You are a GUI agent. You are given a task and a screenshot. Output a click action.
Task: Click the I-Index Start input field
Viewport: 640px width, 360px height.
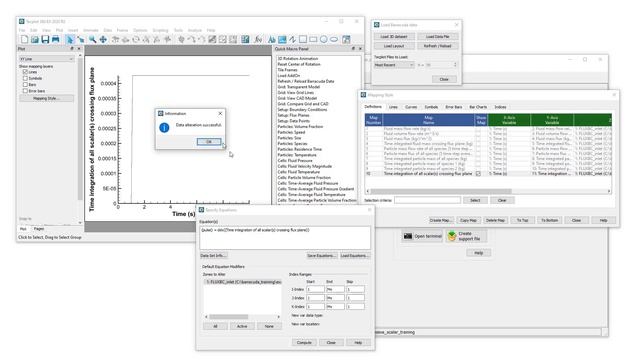(x=315, y=289)
